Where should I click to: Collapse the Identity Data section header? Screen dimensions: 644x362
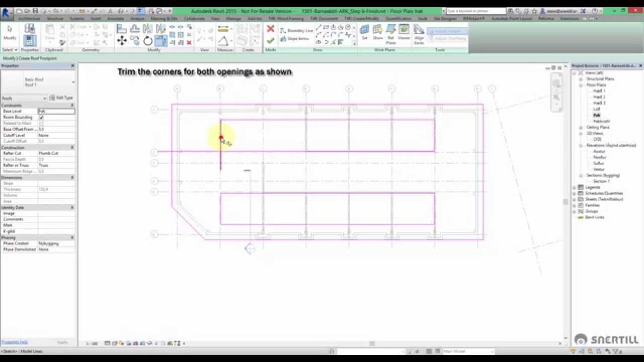point(38,208)
